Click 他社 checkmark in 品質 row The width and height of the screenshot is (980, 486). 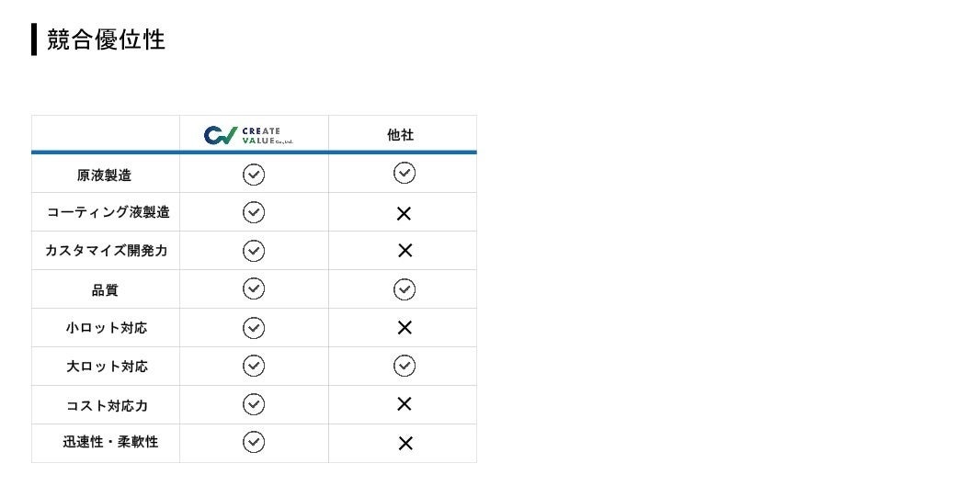tap(404, 289)
